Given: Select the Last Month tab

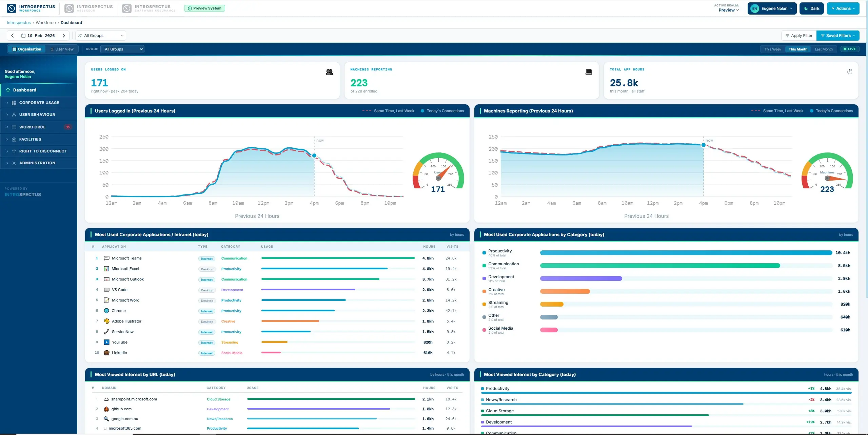Looking at the screenshot, I should 824,49.
